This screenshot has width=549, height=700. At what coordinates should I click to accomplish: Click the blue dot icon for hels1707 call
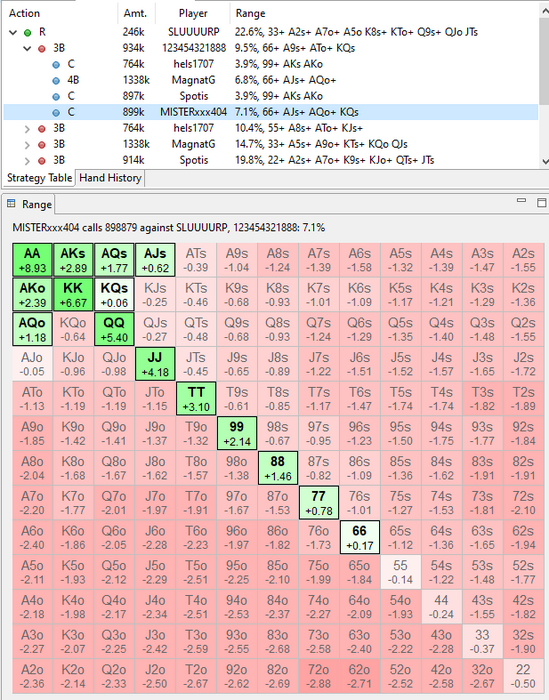click(56, 65)
